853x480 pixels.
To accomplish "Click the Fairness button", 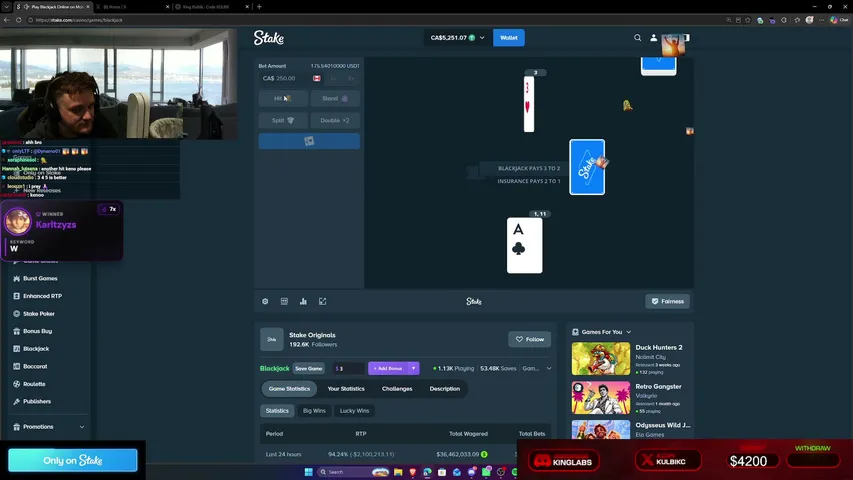I will pyautogui.click(x=667, y=301).
